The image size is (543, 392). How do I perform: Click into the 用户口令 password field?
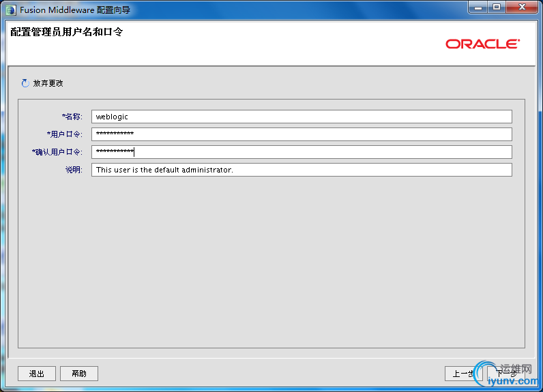pos(302,134)
